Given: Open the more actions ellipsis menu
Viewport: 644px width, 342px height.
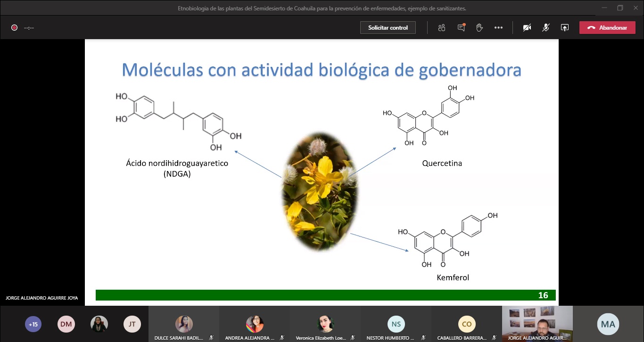Looking at the screenshot, I should pos(498,28).
